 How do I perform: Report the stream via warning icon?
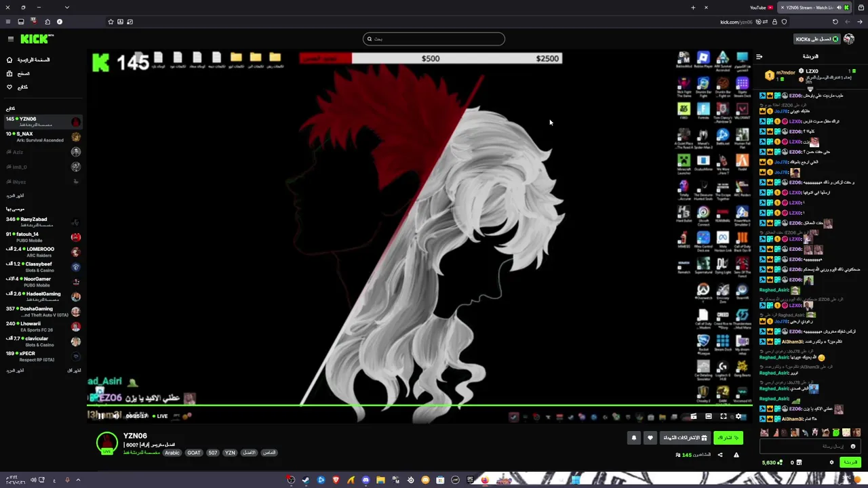(736, 455)
